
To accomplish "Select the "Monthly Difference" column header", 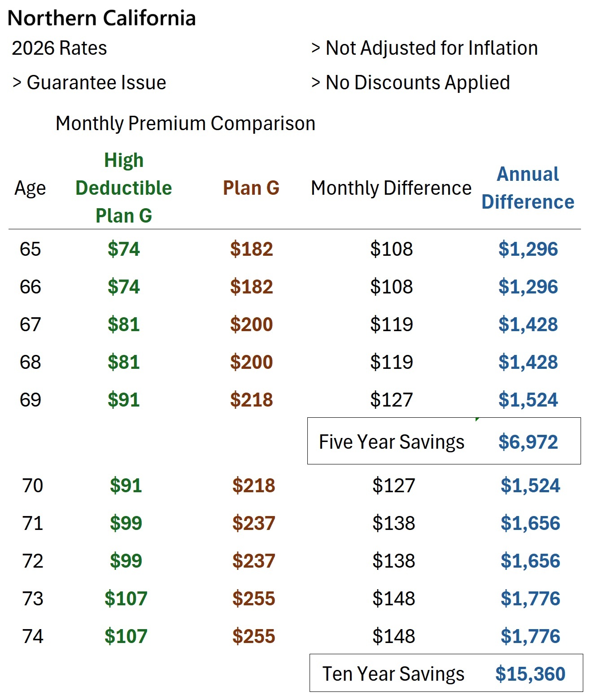I will pos(391,188).
